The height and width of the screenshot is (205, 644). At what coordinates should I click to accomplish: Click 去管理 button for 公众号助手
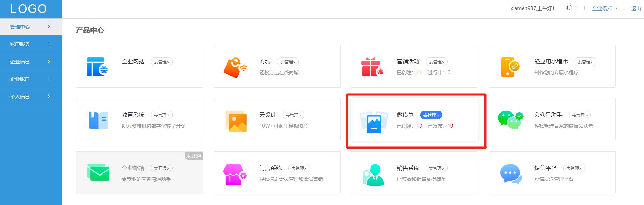pos(579,115)
